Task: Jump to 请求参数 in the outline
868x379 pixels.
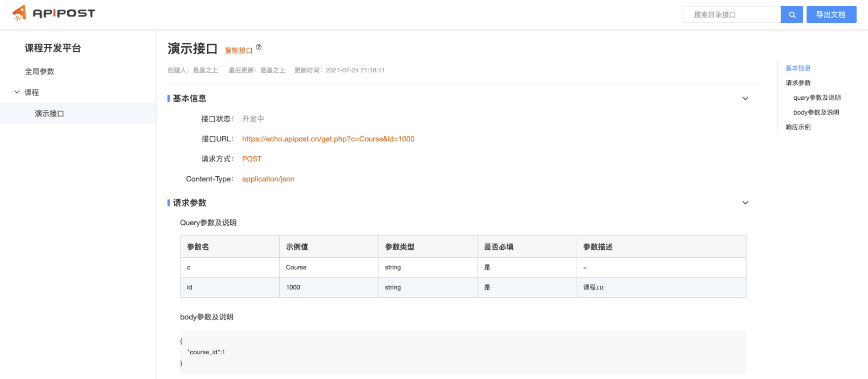Action: tap(798, 83)
